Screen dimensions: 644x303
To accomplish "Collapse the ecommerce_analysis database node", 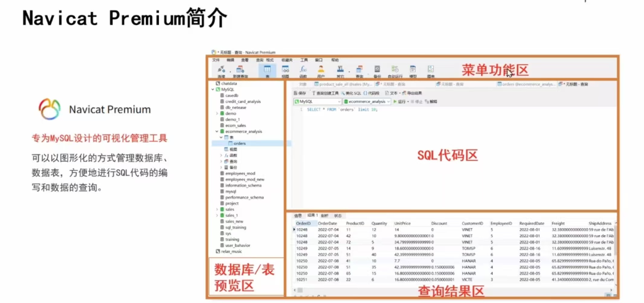I will pos(217,132).
